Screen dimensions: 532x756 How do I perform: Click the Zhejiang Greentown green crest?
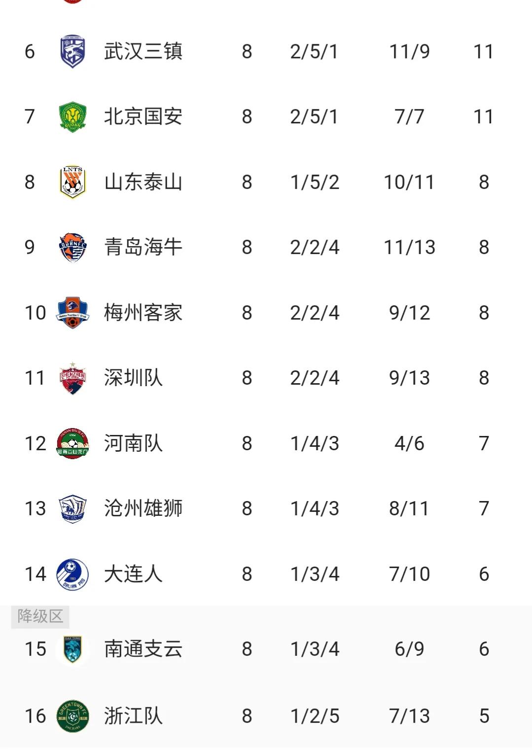pyautogui.click(x=72, y=716)
